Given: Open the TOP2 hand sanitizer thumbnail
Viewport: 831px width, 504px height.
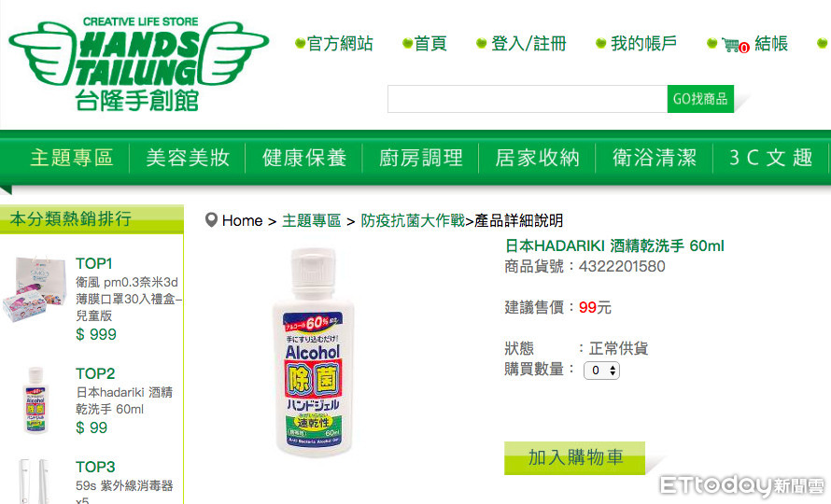Looking at the screenshot, I should click(36, 400).
